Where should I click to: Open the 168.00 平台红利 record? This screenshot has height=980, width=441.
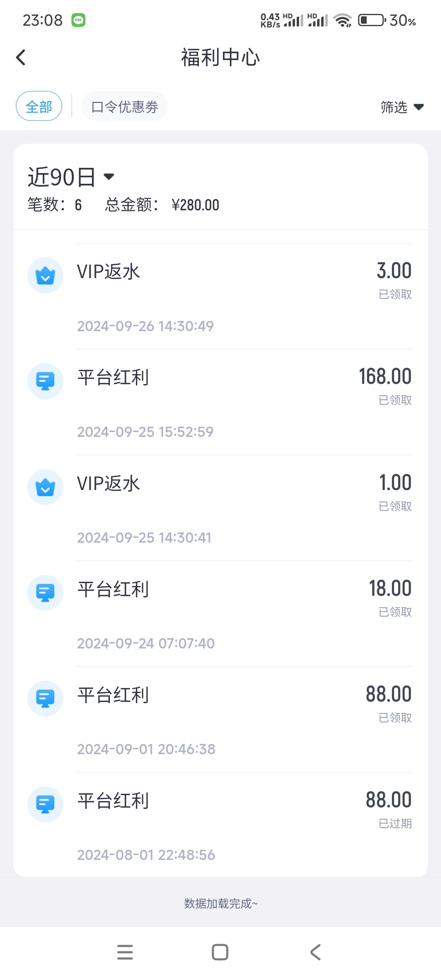(x=244, y=392)
